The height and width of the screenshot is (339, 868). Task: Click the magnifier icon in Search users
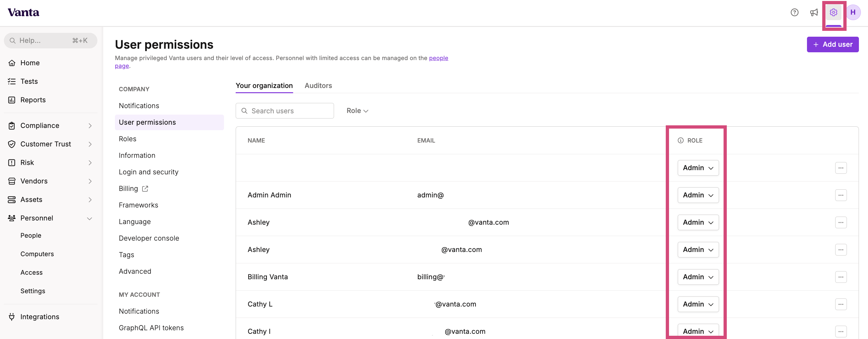pyautogui.click(x=245, y=111)
